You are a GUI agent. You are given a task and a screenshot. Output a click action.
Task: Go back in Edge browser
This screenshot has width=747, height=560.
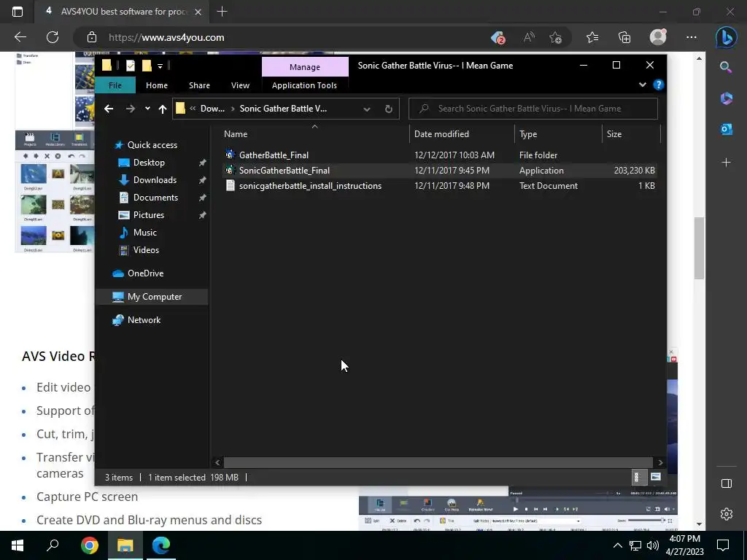tap(20, 37)
